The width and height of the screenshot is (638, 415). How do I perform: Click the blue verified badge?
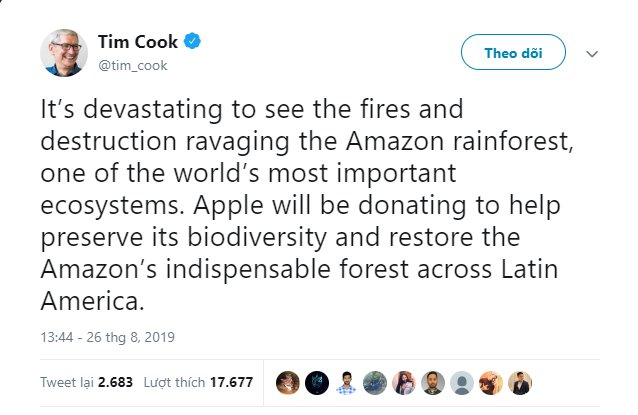(193, 42)
